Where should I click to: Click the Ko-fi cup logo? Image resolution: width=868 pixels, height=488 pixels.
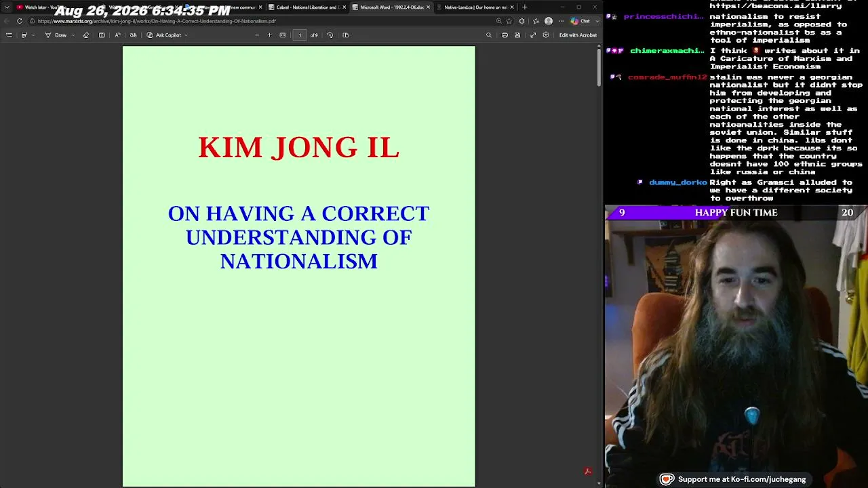click(x=667, y=479)
